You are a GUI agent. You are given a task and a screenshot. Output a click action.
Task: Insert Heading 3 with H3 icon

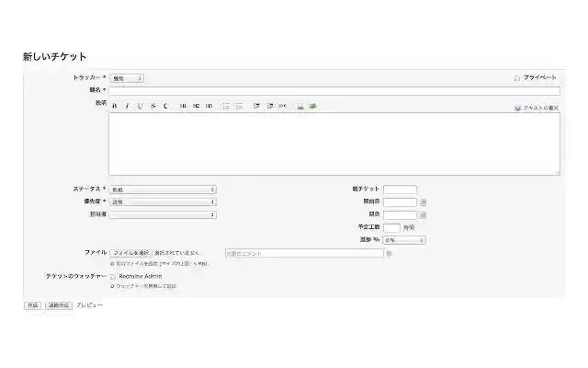(x=209, y=107)
